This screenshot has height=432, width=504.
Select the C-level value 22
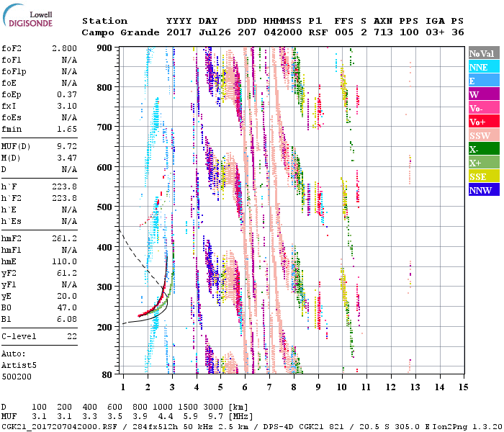click(x=72, y=336)
